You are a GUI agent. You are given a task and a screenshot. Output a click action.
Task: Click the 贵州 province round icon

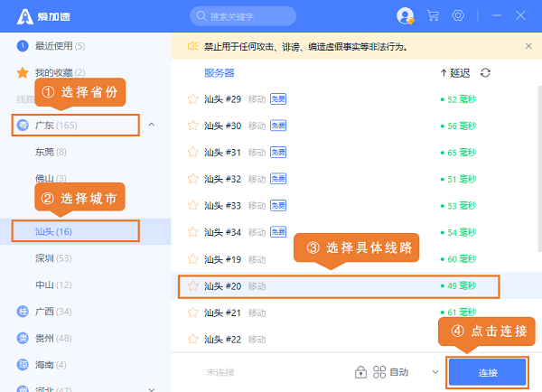tap(23, 338)
